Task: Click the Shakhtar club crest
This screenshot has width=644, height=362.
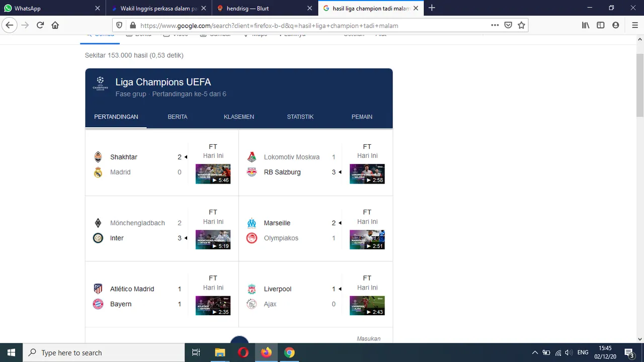Action: click(98, 157)
